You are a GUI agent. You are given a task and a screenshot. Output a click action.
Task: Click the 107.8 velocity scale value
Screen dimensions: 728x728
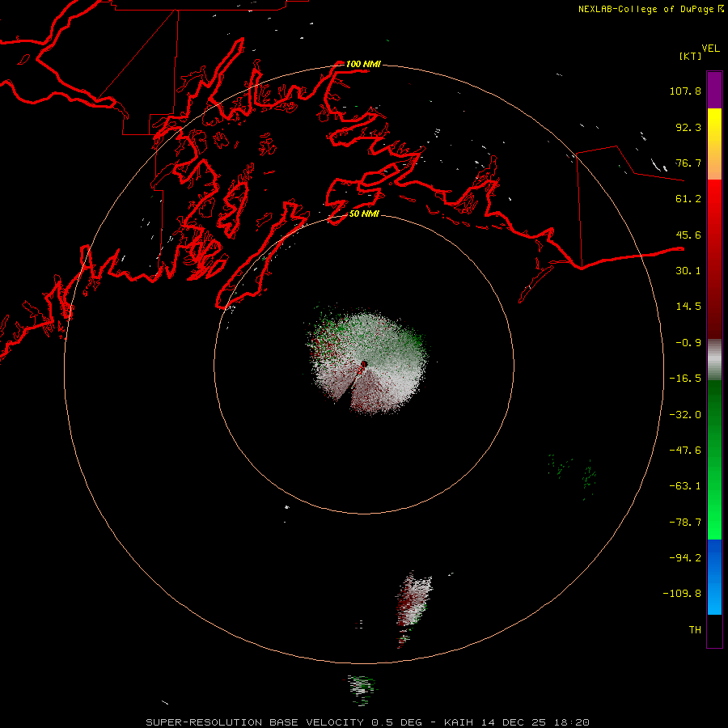coord(685,91)
